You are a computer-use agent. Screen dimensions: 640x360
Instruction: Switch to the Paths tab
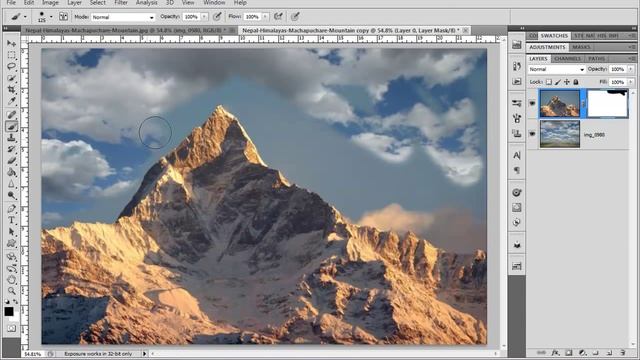596,59
